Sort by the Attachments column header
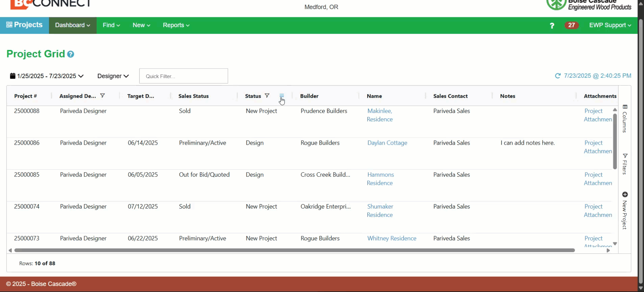644x292 pixels. (600, 96)
